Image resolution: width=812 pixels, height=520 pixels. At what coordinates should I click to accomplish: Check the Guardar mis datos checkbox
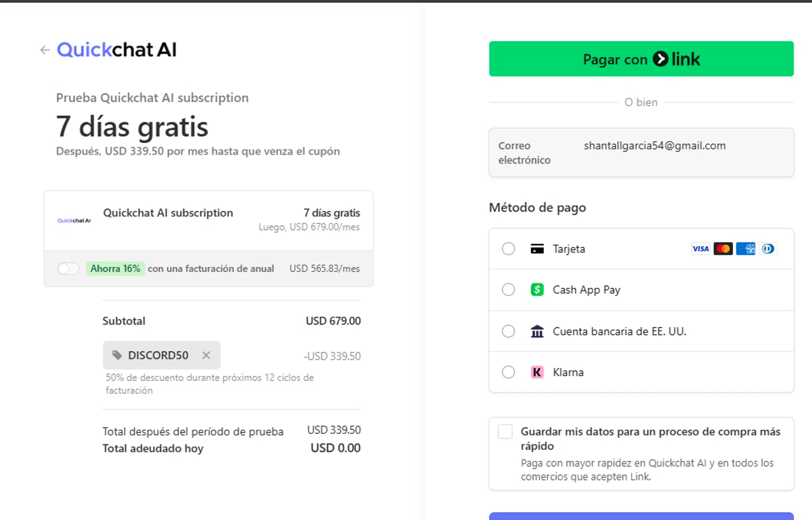tap(506, 431)
